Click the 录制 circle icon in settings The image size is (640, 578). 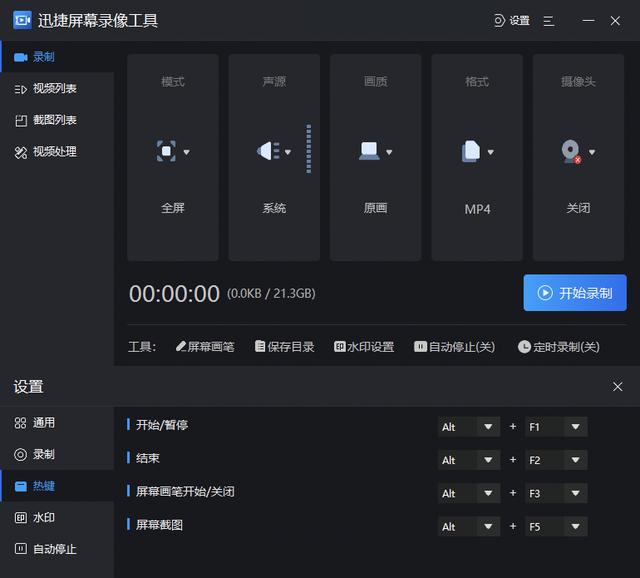point(20,455)
